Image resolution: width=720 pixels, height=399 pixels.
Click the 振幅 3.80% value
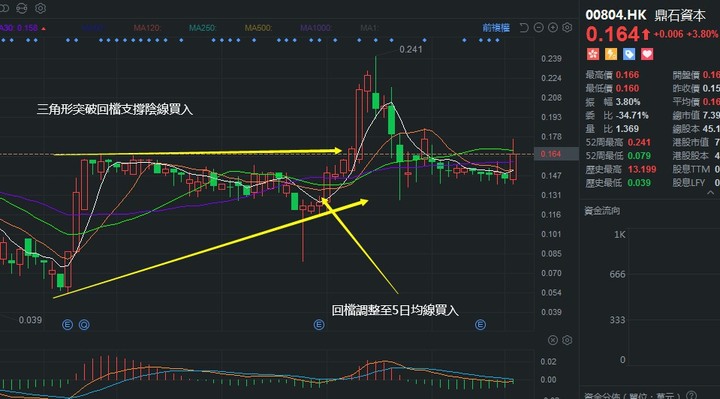point(628,102)
